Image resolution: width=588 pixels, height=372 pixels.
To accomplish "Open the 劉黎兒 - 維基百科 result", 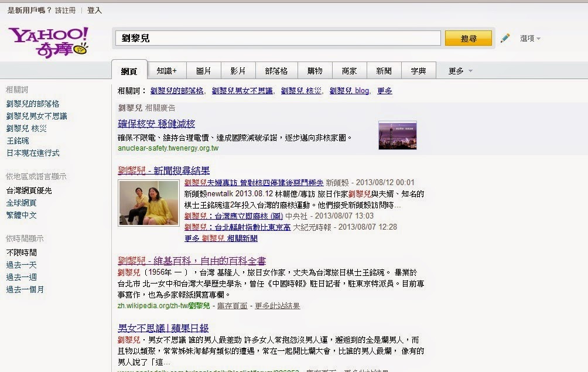I will pyautogui.click(x=192, y=261).
